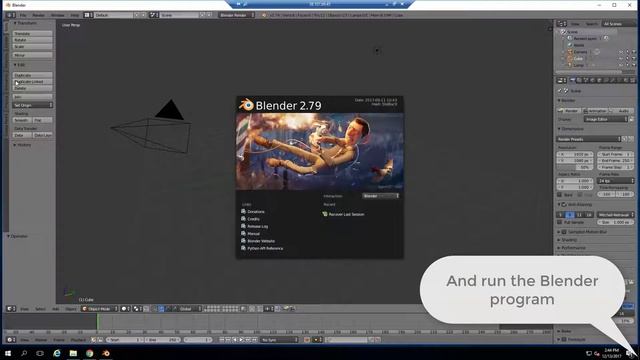Toggle Camera visibility eye in outliner

(621, 52)
